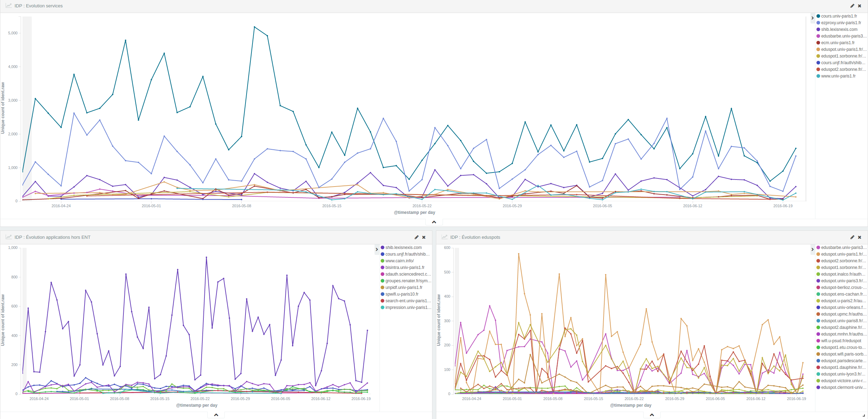Select bisintra.univ-paris1.fr legend label
The width and height of the screenshot is (868, 419).
pos(405,268)
